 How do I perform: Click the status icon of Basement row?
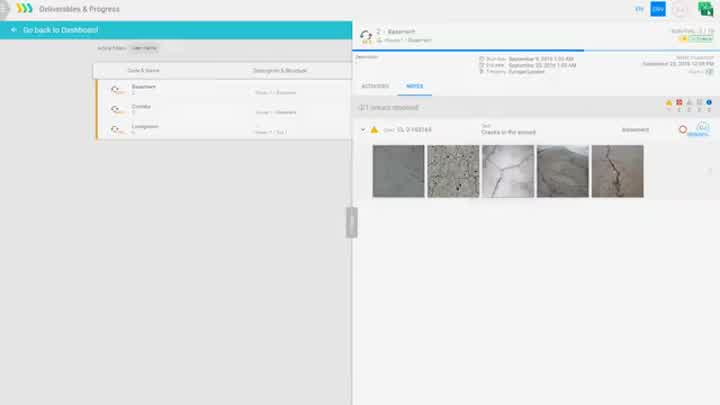tap(117, 90)
